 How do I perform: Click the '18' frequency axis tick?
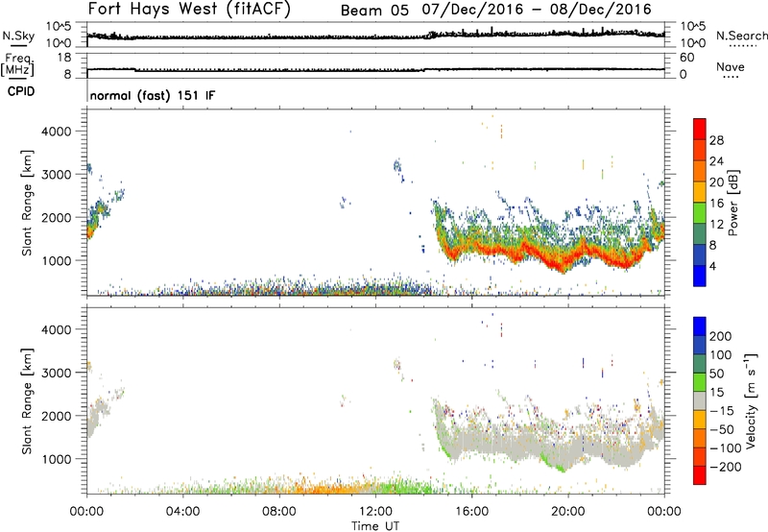(x=64, y=58)
